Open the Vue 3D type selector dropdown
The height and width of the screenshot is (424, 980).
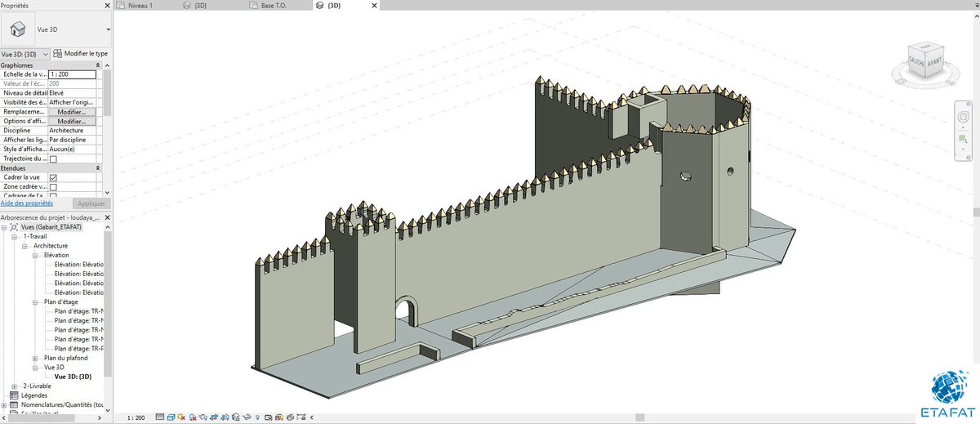coord(108,29)
